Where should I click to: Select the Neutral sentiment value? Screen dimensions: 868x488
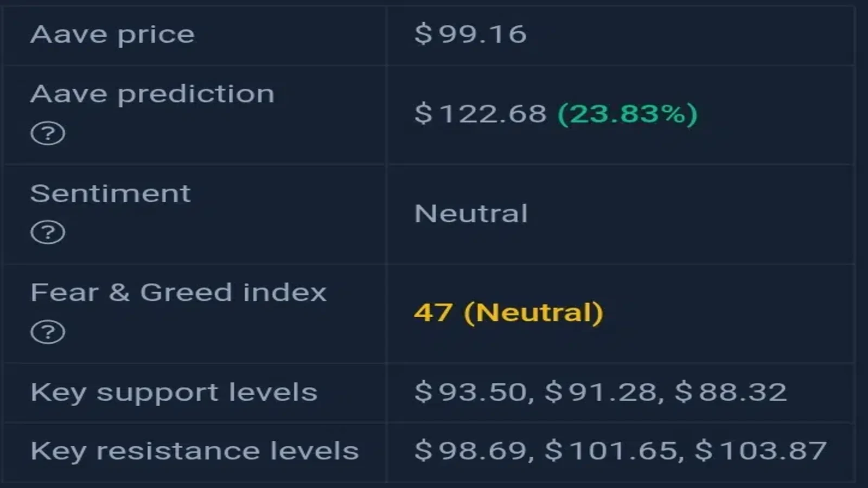pos(471,213)
